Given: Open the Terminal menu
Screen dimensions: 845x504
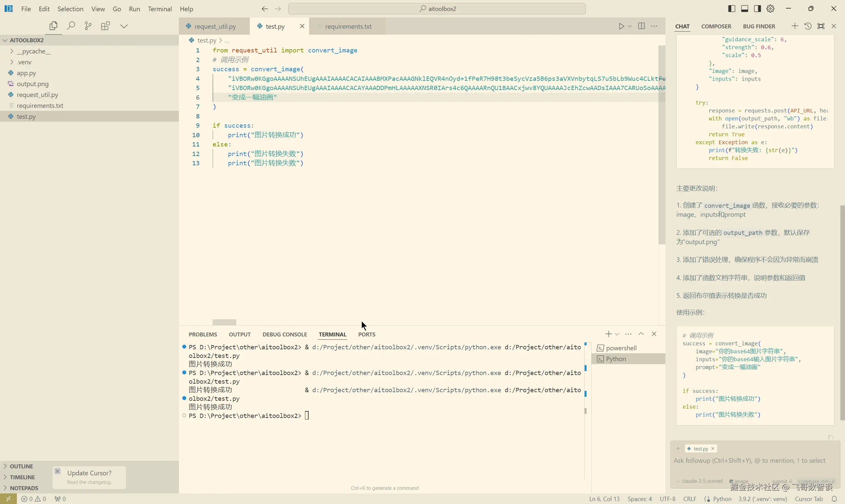Looking at the screenshot, I should pos(159,9).
